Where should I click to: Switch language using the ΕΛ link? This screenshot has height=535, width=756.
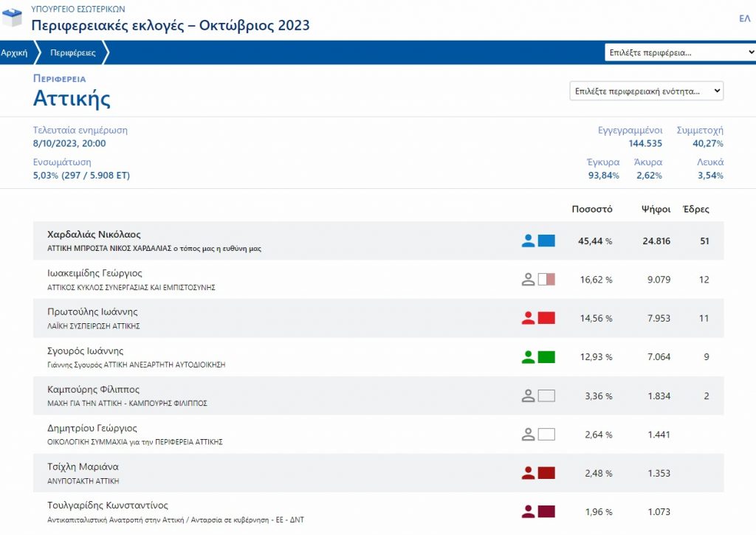click(744, 18)
